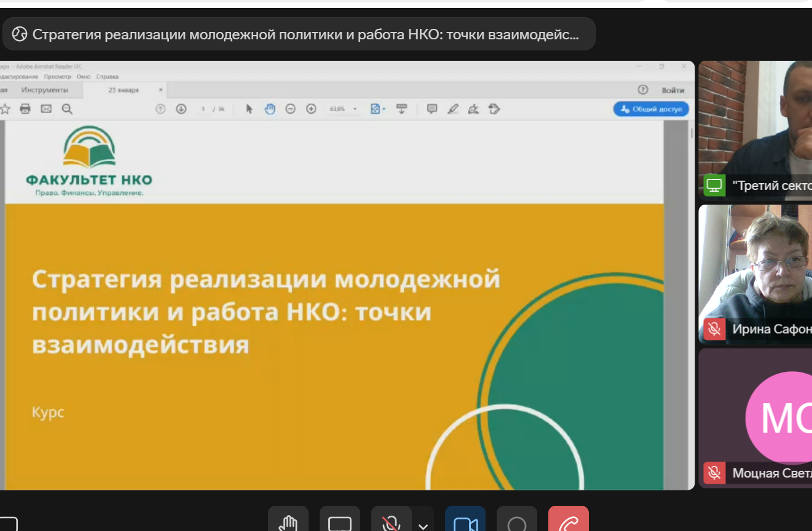Start recording with the circle button
The width and height of the screenshot is (812, 531).
point(517,522)
